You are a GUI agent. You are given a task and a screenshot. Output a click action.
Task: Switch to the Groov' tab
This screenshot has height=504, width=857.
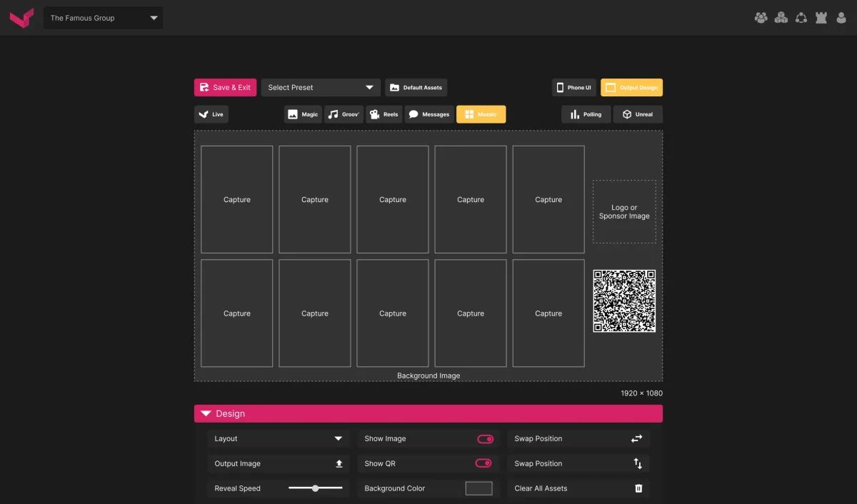[x=344, y=114]
